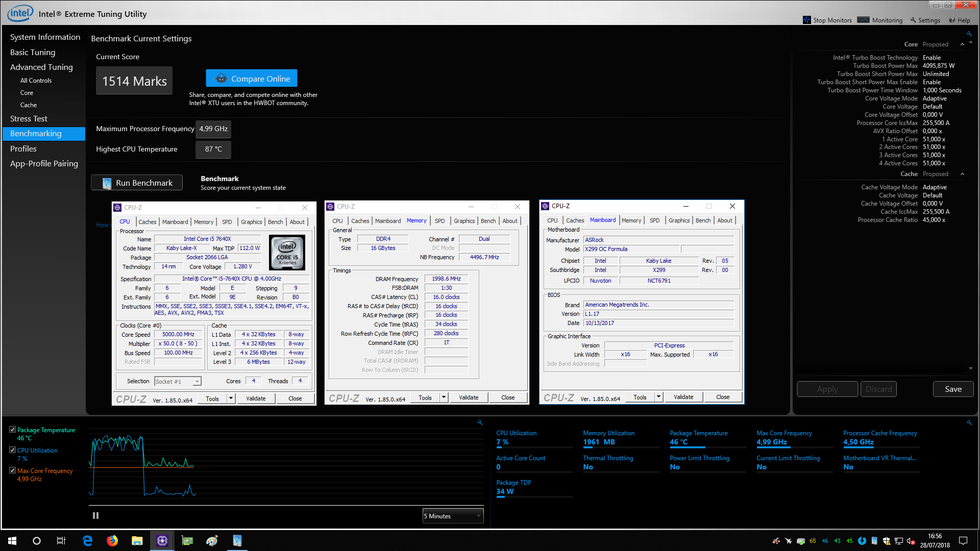Open Bench tab in CPU window
The width and height of the screenshot is (980, 551).
point(275,222)
